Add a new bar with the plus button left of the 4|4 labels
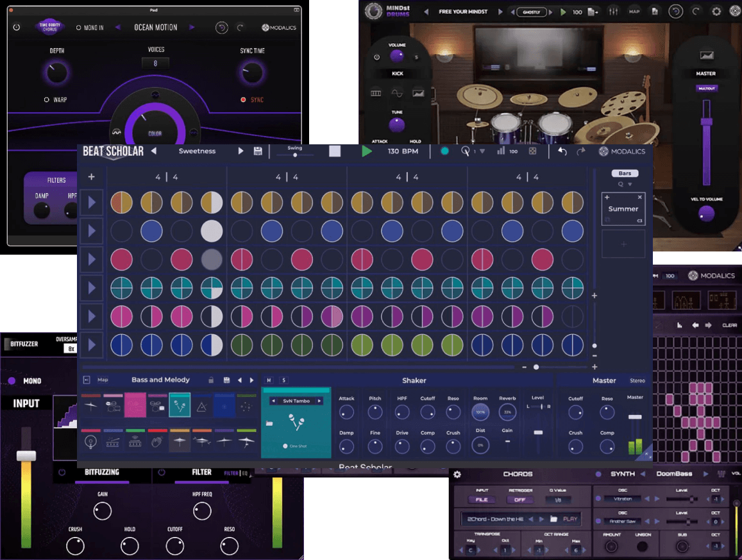The height and width of the screenshot is (560, 742). coord(91,176)
